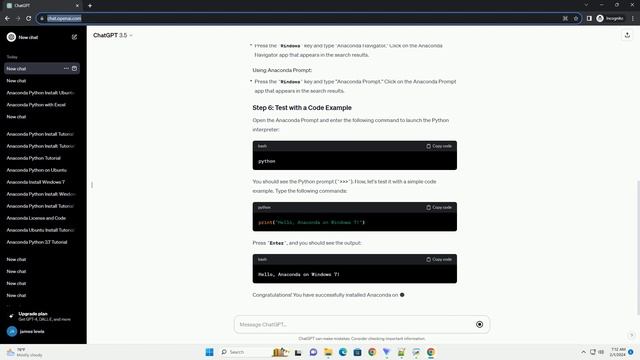
Task: Click the Incognito profile indicator
Action: pos(610,18)
